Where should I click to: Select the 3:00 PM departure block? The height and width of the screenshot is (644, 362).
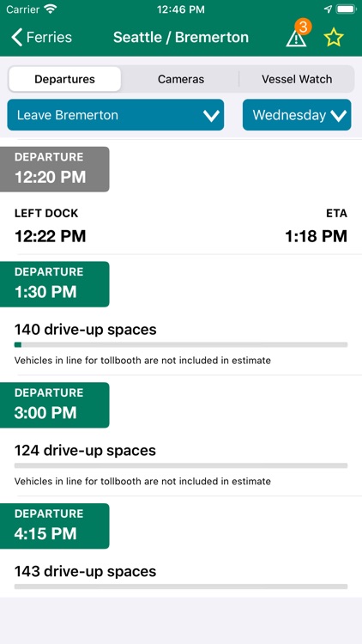click(55, 405)
